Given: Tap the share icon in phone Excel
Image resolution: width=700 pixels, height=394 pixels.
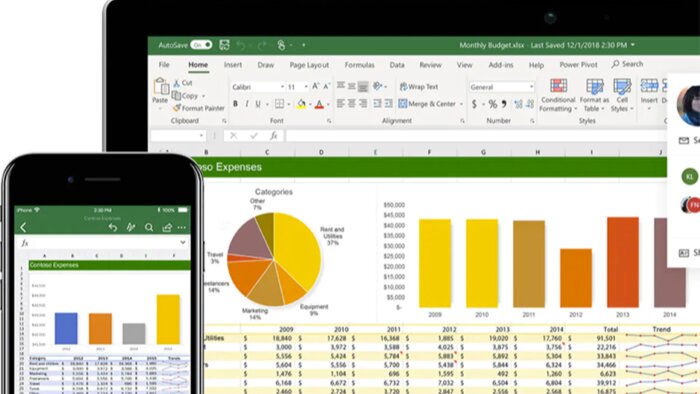Looking at the screenshot, I should (x=167, y=228).
